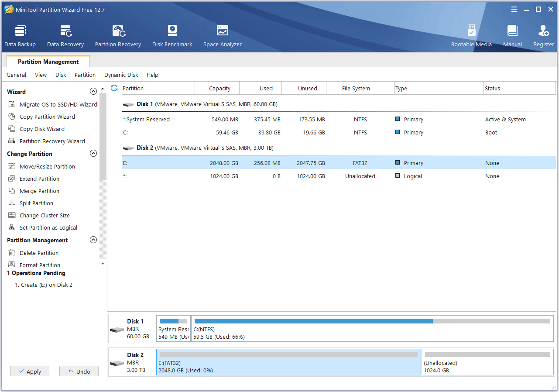Select the C: partition row
The width and height of the screenshot is (559, 392).
tap(339, 133)
